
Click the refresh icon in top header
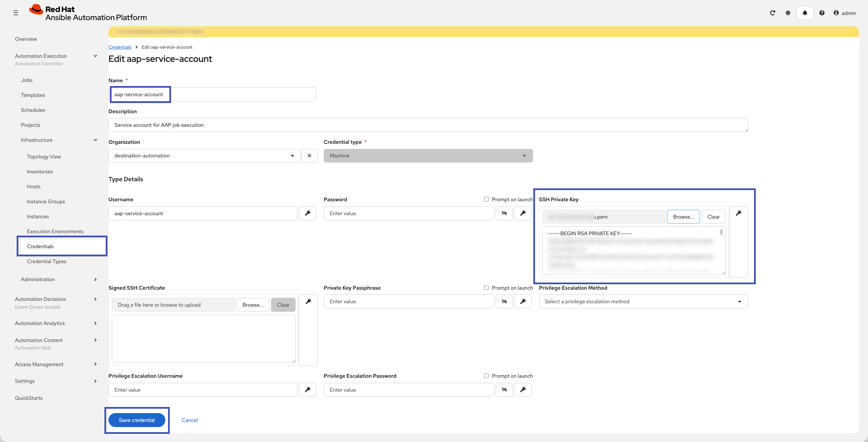(x=772, y=13)
